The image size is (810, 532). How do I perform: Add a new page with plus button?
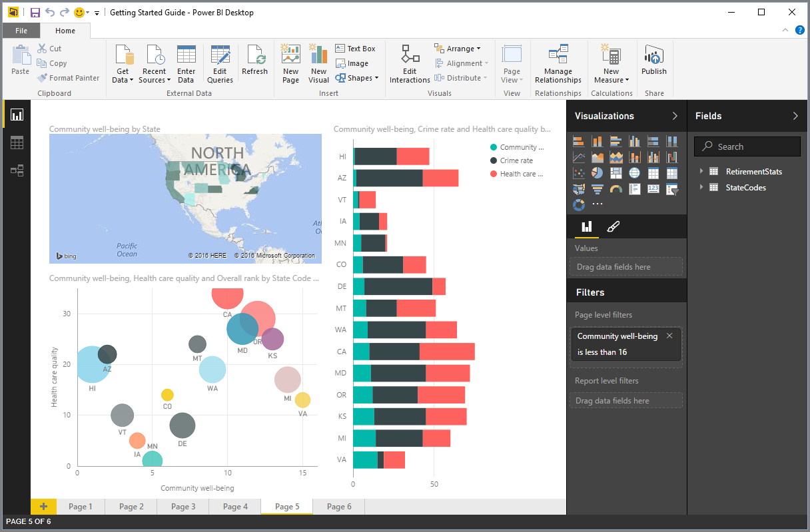(43, 507)
